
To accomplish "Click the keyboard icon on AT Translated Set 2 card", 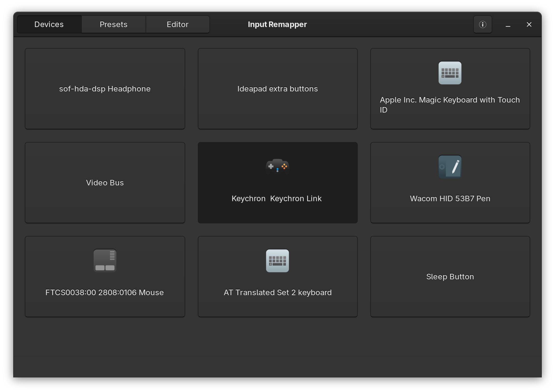I will [x=277, y=261].
